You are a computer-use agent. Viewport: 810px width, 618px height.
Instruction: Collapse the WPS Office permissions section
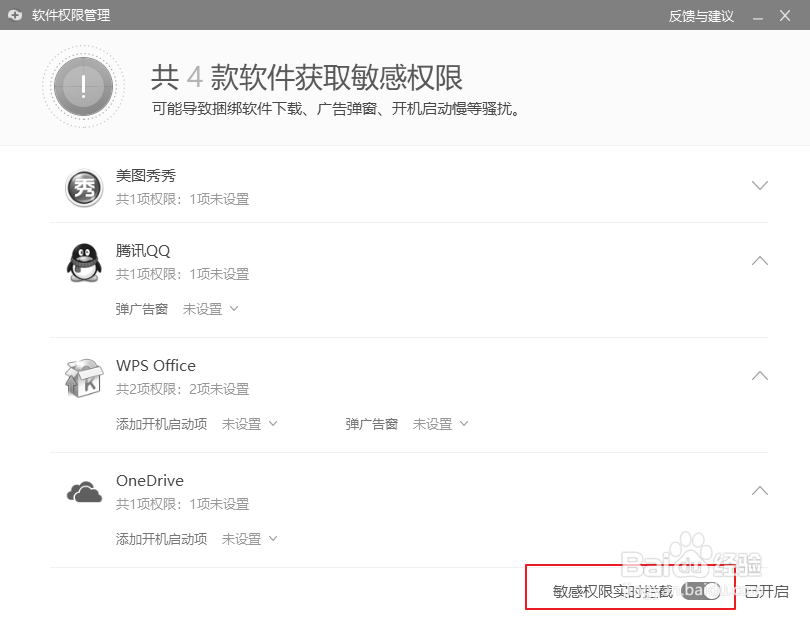click(x=759, y=375)
